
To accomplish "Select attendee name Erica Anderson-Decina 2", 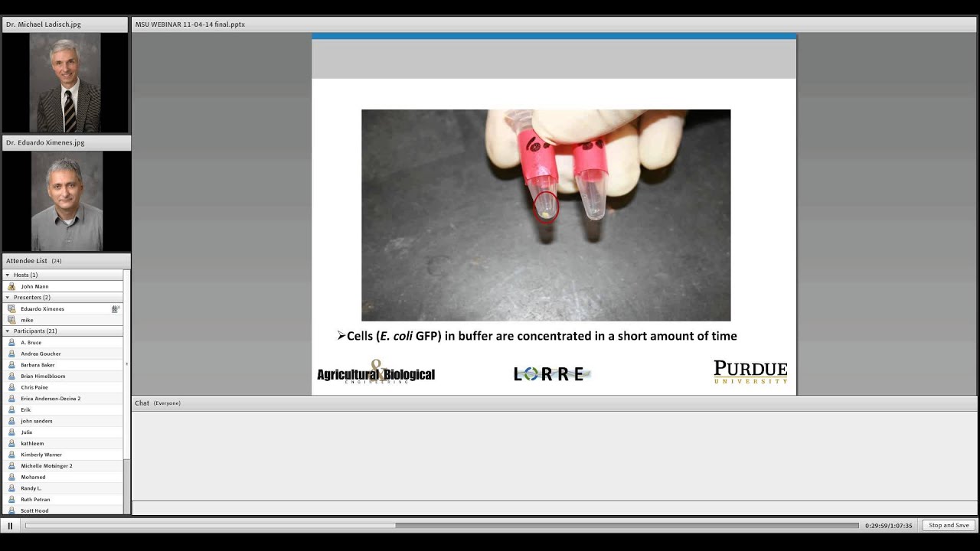I will (x=51, y=399).
